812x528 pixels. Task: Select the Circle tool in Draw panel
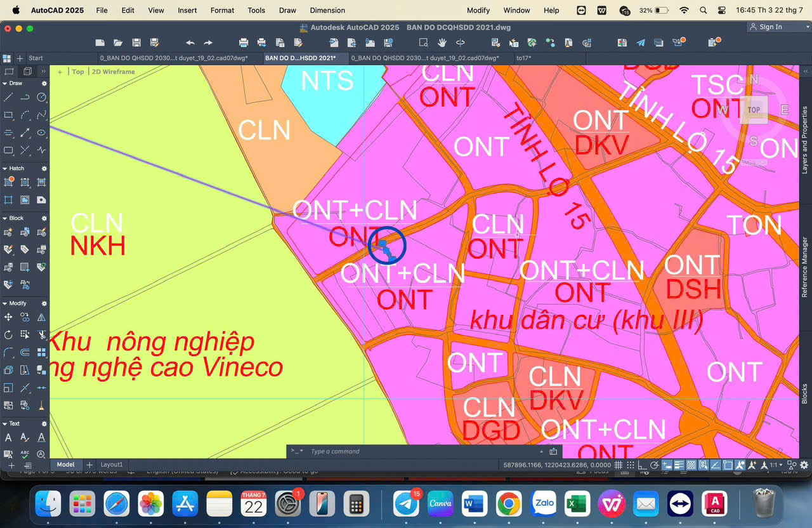[41, 97]
